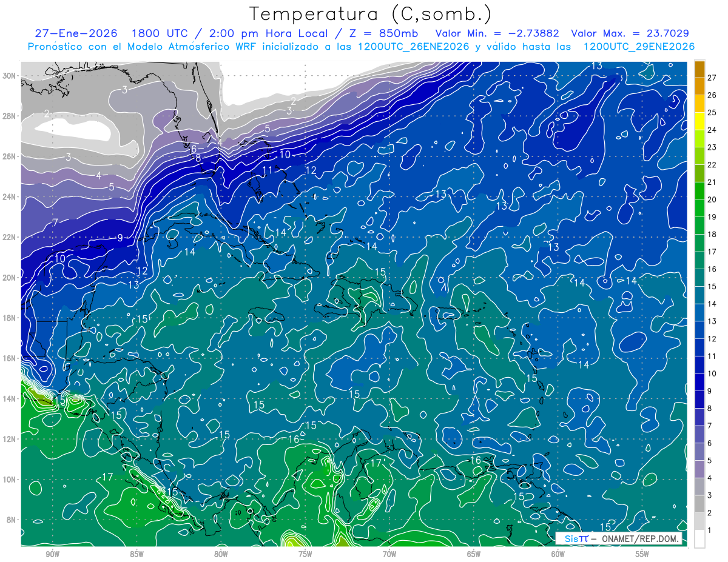The image size is (728, 562).
Task: Click the color scale label '10'
Action: pos(712,374)
